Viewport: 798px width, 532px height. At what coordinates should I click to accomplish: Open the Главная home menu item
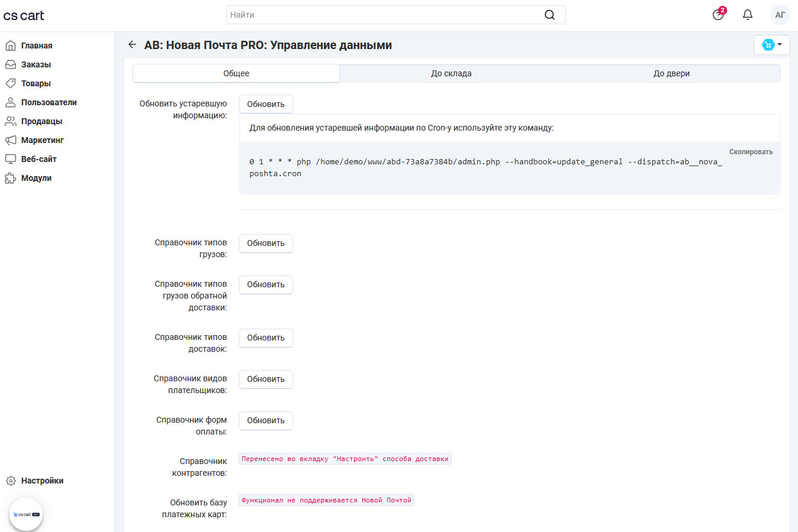click(x=36, y=46)
